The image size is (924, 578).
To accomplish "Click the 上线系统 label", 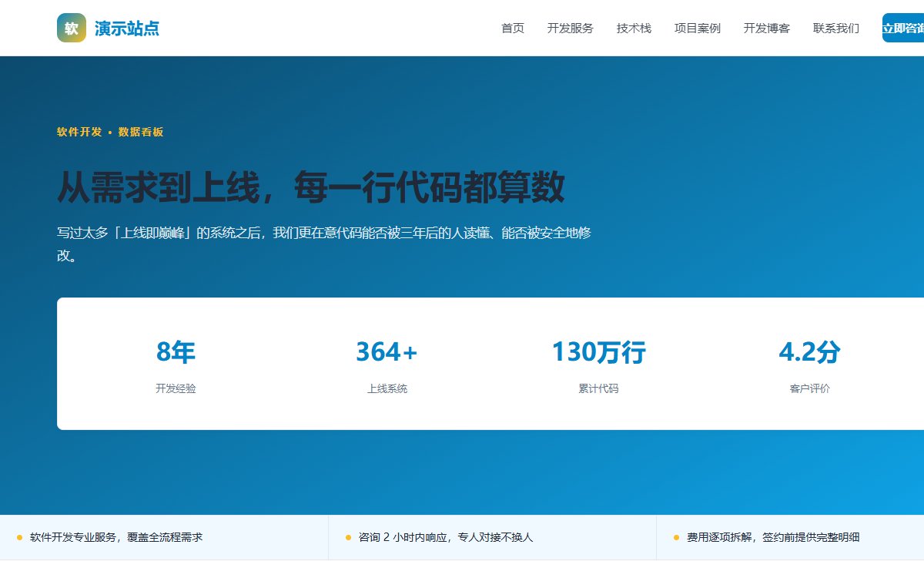I will [387, 389].
